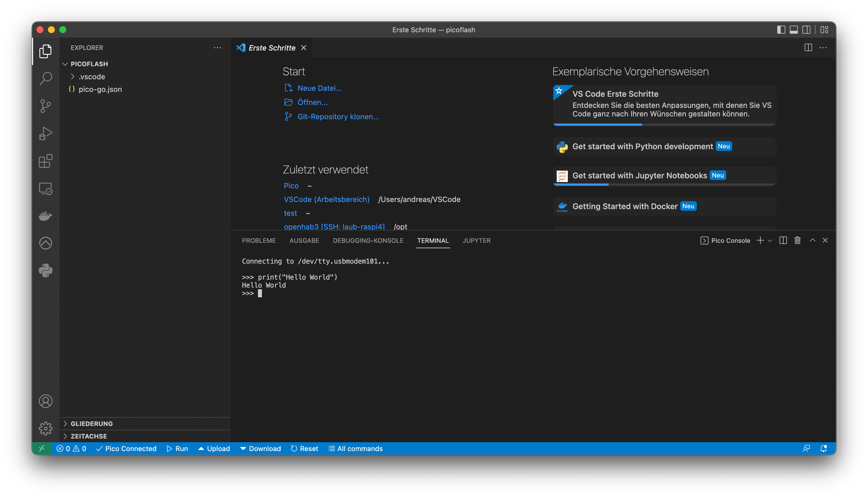Screen dimensions: 868x497
Task: Open Run and Debug view
Action: (45, 134)
